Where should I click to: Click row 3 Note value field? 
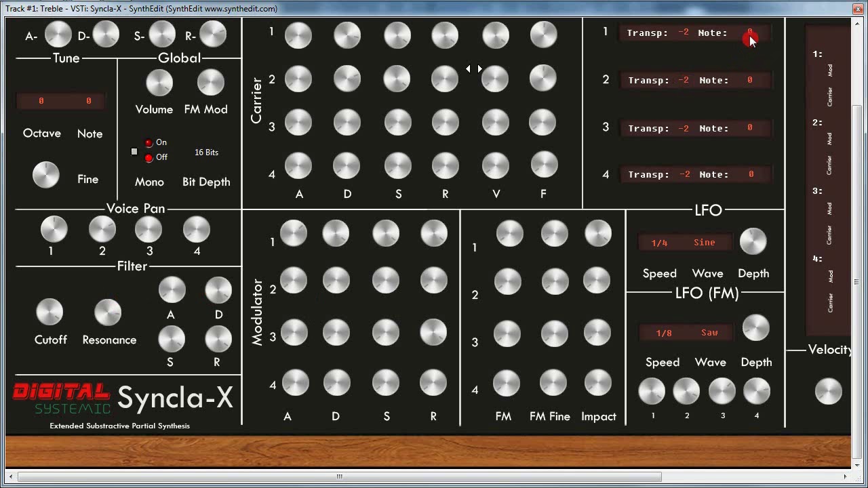[749, 127]
